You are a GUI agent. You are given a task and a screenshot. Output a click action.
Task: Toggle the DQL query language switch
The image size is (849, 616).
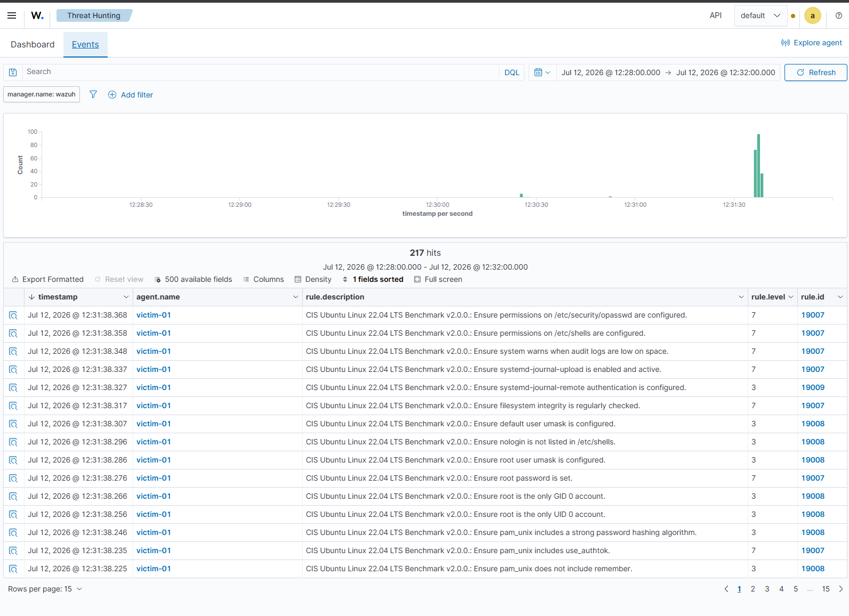point(512,72)
